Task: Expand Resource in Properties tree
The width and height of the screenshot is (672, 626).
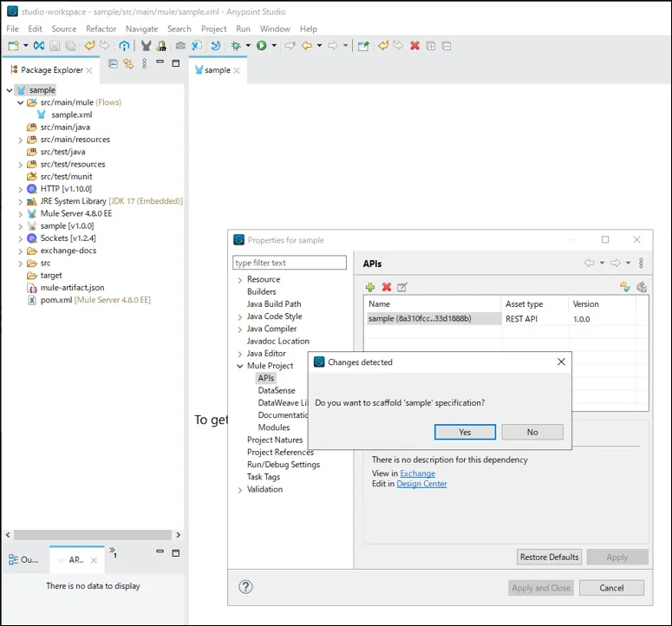Action: [x=240, y=280]
